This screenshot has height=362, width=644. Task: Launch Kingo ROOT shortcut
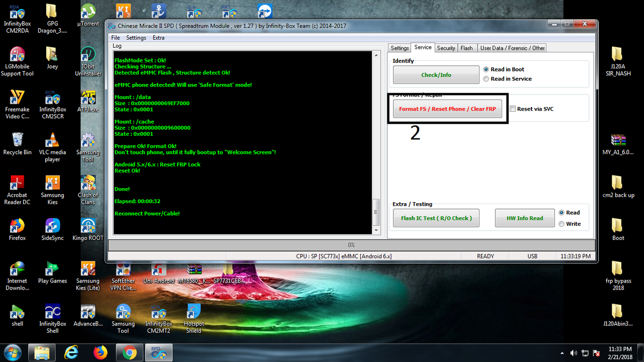click(x=88, y=229)
